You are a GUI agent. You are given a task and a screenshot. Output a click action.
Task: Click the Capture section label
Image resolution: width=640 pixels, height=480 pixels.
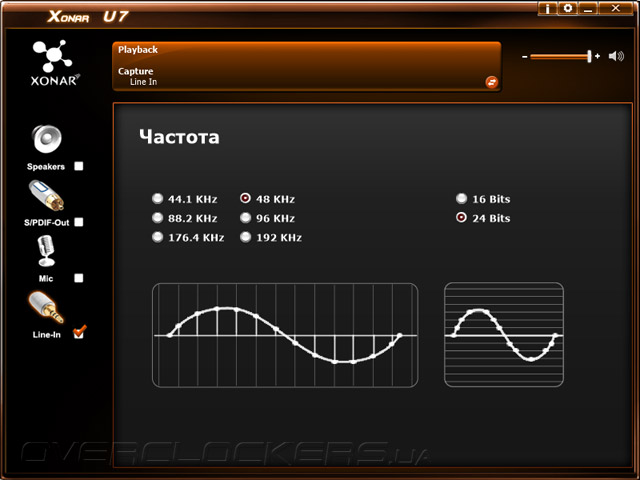click(136, 71)
